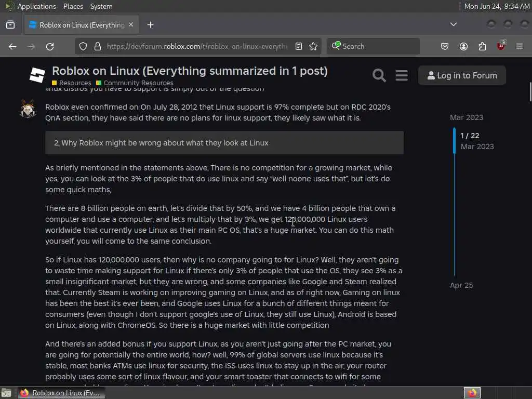This screenshot has width=532, height=399.
Task: Click the Firefox workspace switcher thumbnail in the panel
Action: 472,393
